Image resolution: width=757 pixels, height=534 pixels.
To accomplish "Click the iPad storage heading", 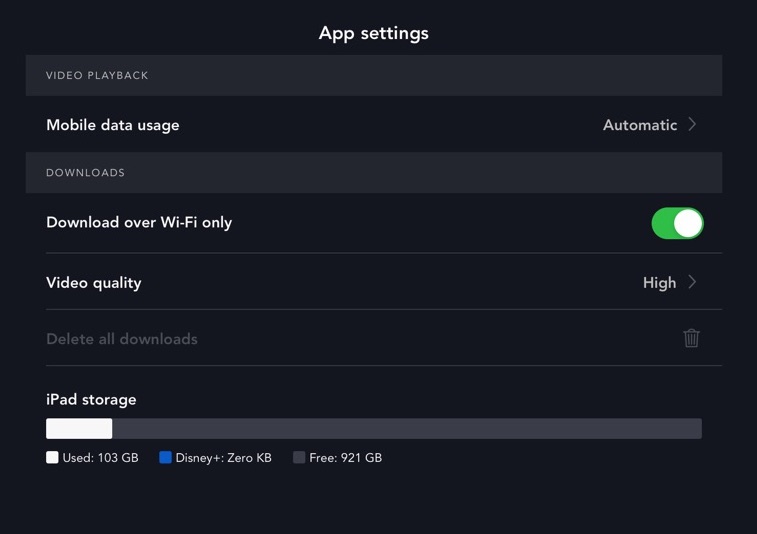I will point(91,399).
